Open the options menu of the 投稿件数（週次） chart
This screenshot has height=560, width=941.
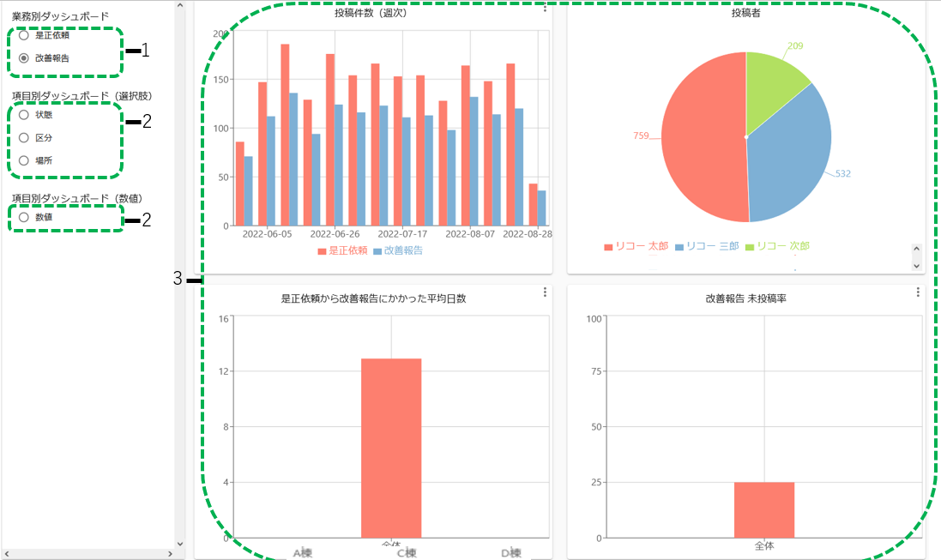546,8
